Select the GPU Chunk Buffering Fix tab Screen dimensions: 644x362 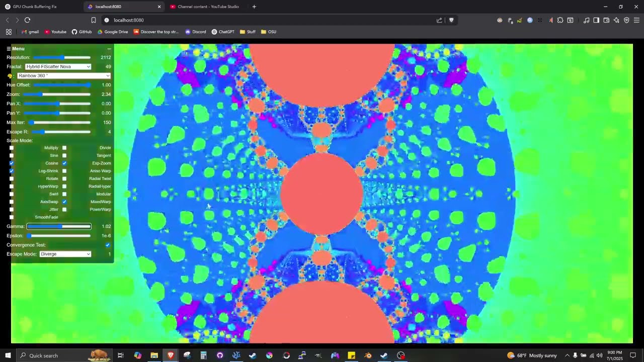[x=34, y=7]
